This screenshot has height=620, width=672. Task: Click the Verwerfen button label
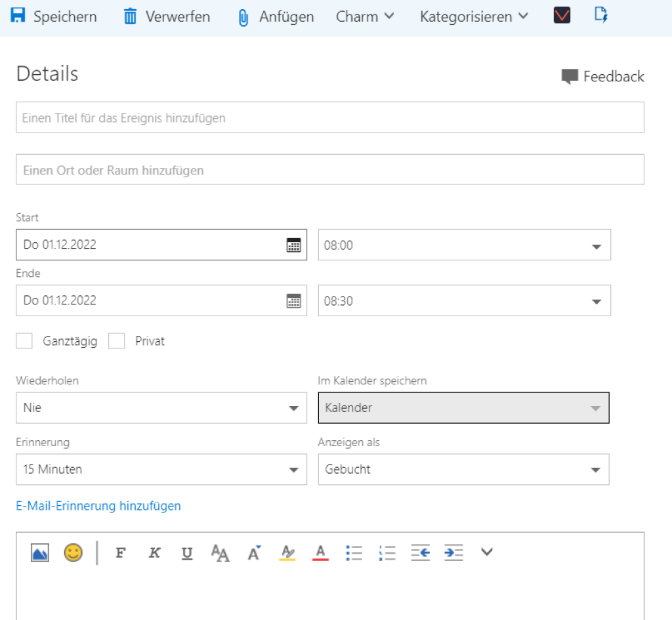(178, 16)
